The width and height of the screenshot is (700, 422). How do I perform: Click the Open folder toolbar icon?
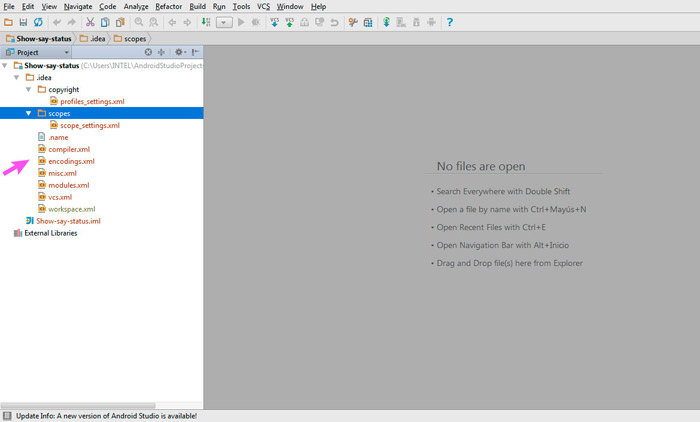[x=8, y=22]
